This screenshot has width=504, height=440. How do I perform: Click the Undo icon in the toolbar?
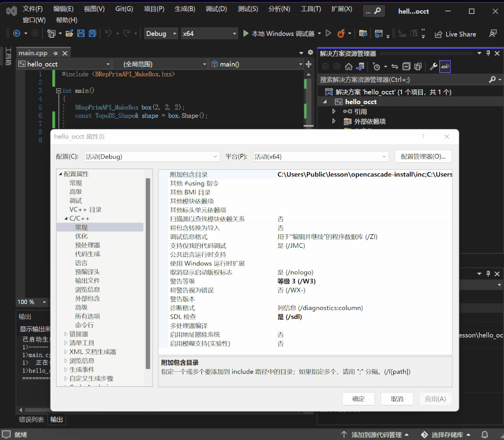point(108,34)
